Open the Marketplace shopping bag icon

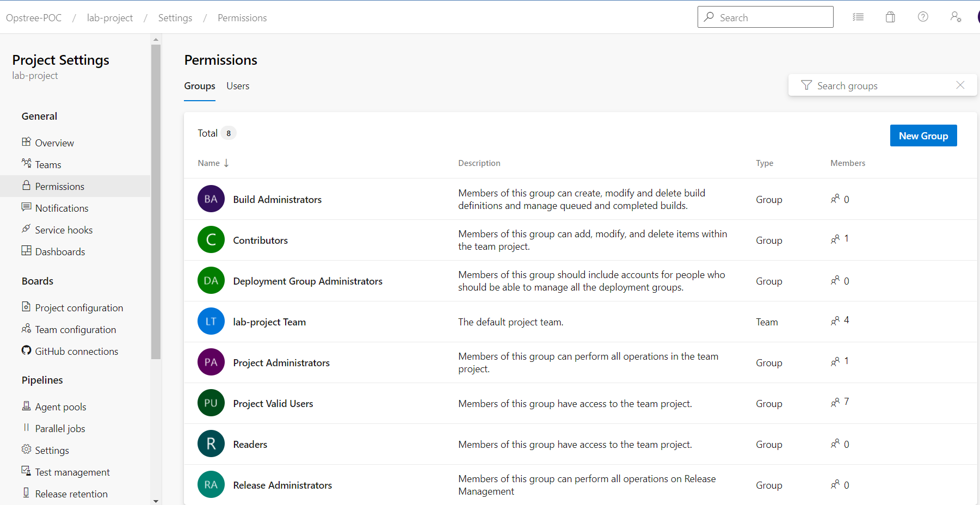[x=890, y=17]
